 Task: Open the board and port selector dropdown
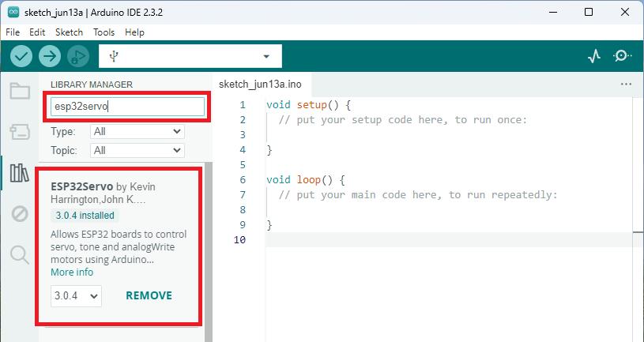pyautogui.click(x=190, y=56)
